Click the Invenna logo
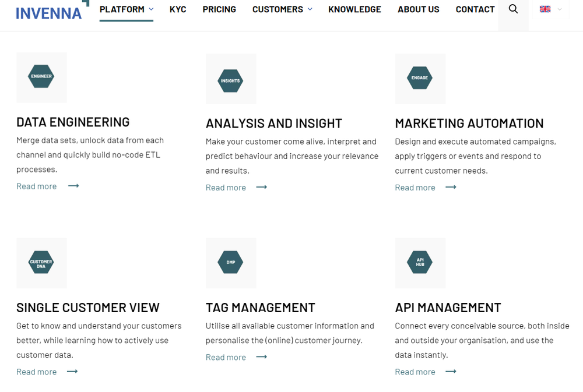The image size is (583, 392). click(x=50, y=12)
